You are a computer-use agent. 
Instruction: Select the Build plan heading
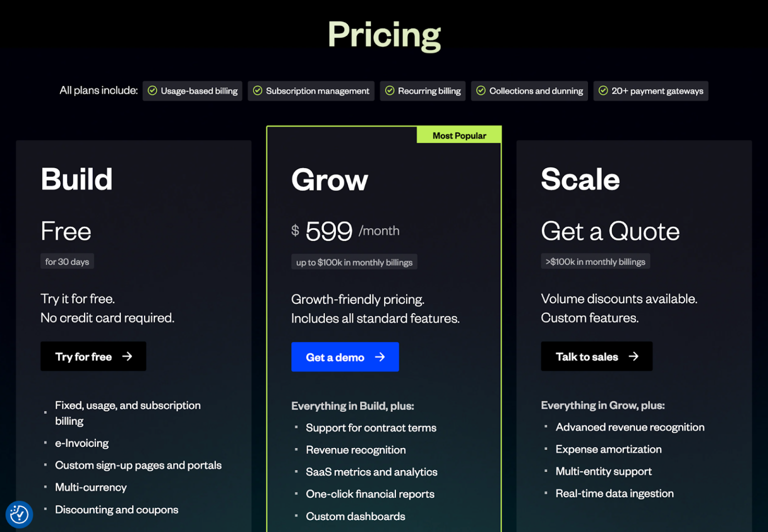click(76, 180)
